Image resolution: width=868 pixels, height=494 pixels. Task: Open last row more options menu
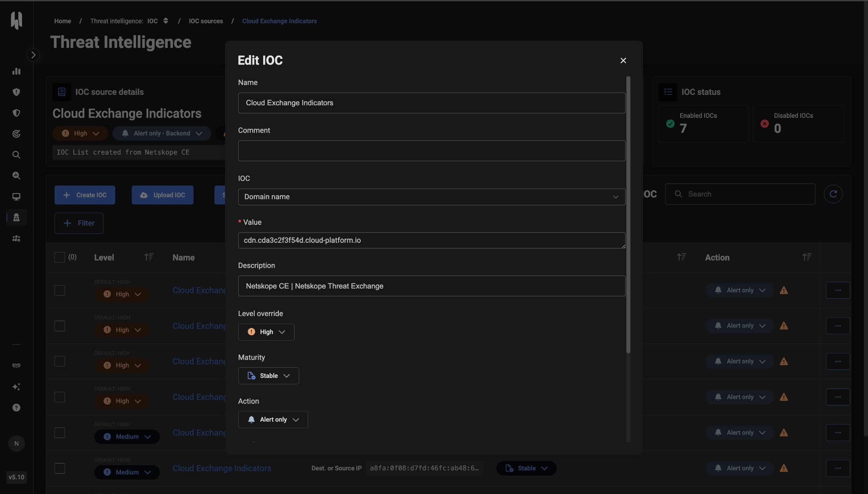(x=838, y=468)
